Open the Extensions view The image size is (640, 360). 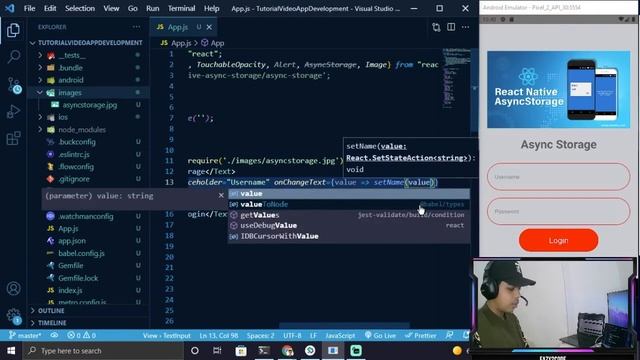(x=13, y=138)
